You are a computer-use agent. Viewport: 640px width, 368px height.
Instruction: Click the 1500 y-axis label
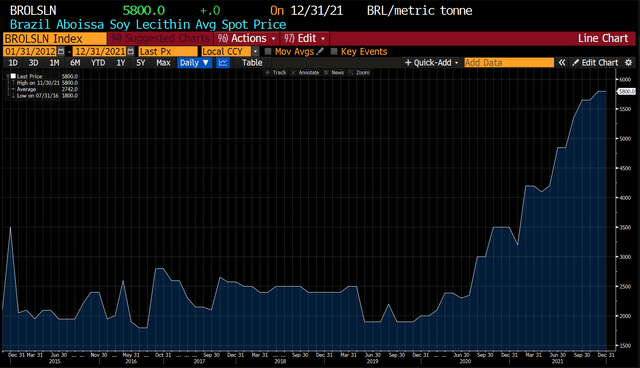[625, 346]
